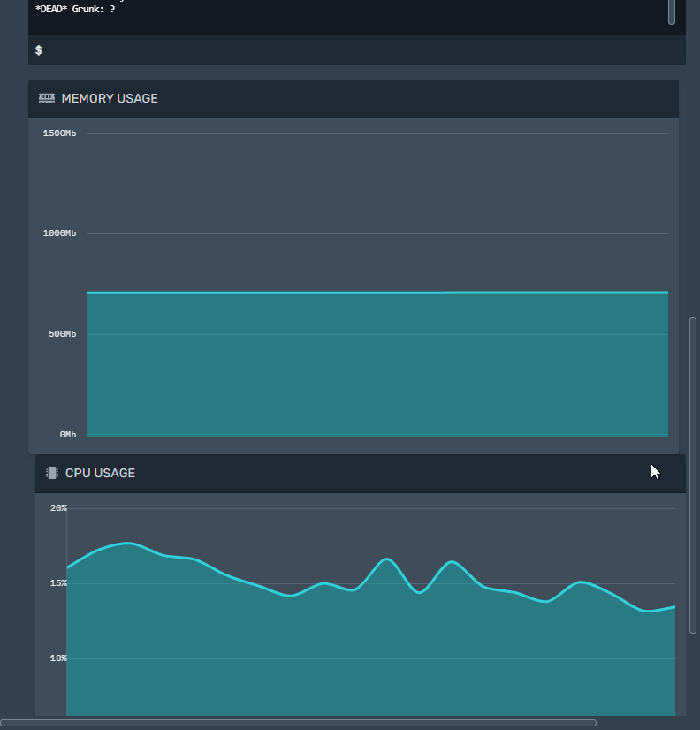Click the CPU chip icon beside CPU USAGE
Image resolution: width=700 pixels, height=730 pixels.
pos(51,473)
